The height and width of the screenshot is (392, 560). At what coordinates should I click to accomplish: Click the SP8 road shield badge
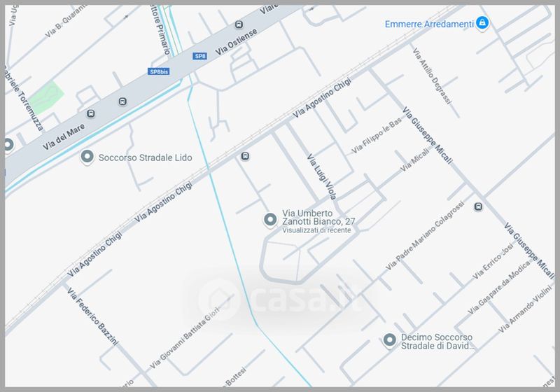[200, 56]
